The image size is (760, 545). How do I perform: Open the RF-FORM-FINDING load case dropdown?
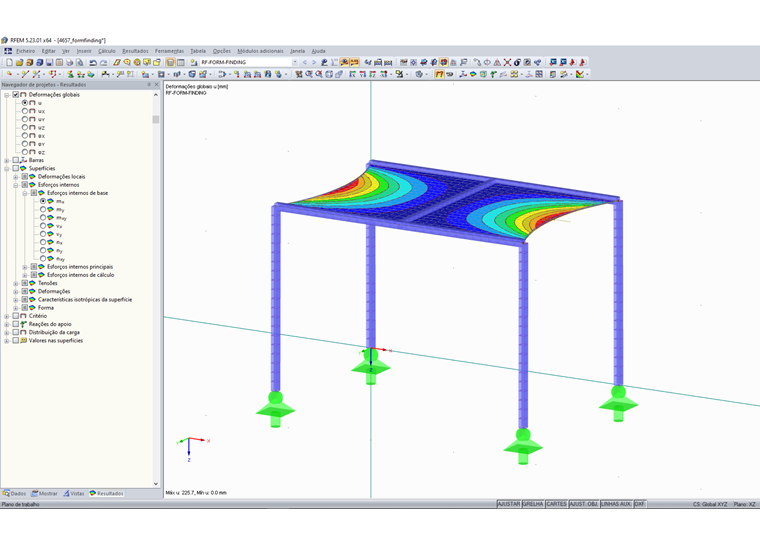pos(294,62)
